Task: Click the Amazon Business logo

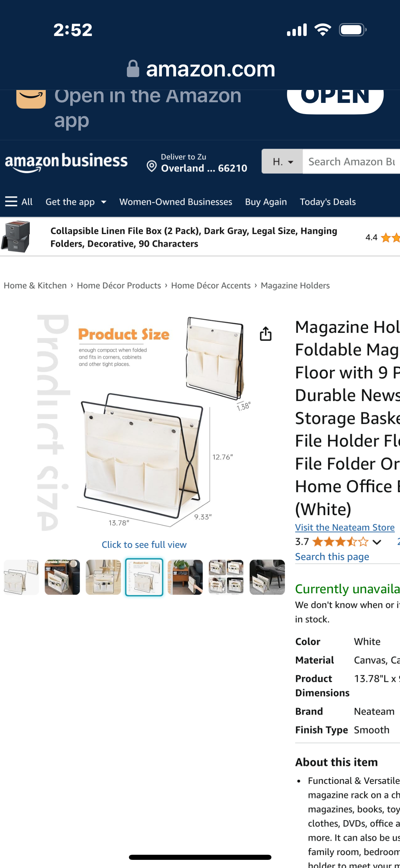Action: pos(66,162)
